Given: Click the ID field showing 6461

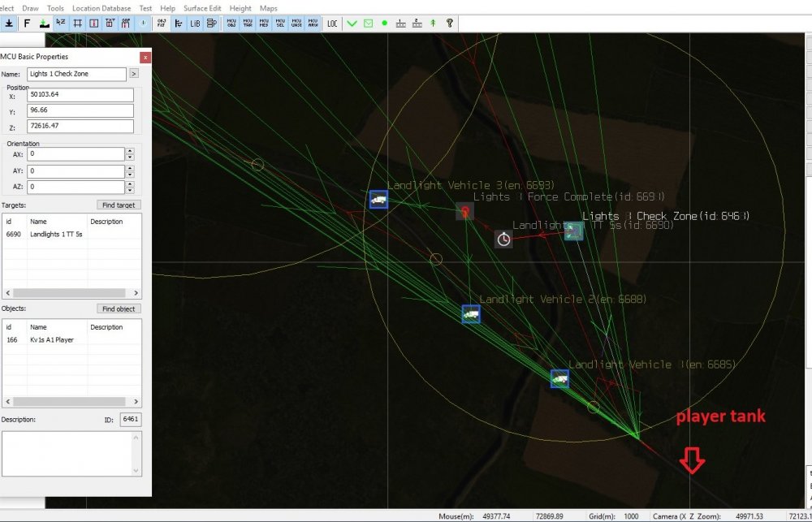Looking at the screenshot, I should coord(131,420).
